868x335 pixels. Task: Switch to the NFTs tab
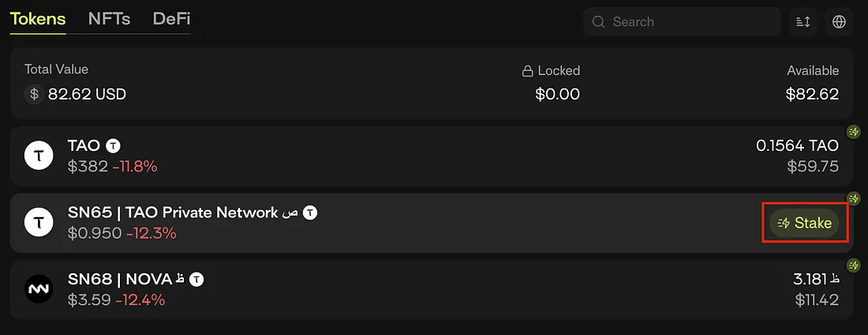(109, 18)
